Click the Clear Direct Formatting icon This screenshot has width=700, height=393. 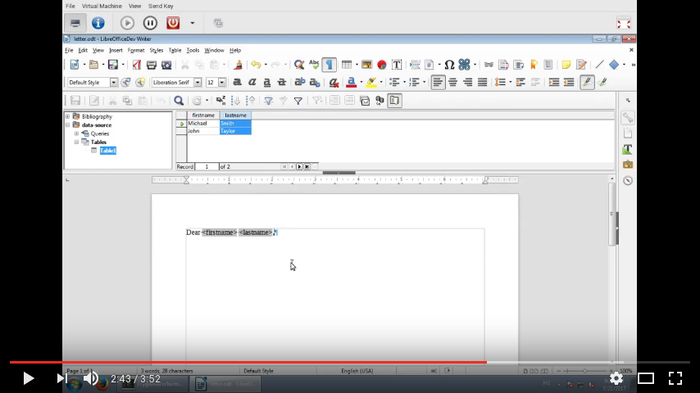[333, 83]
